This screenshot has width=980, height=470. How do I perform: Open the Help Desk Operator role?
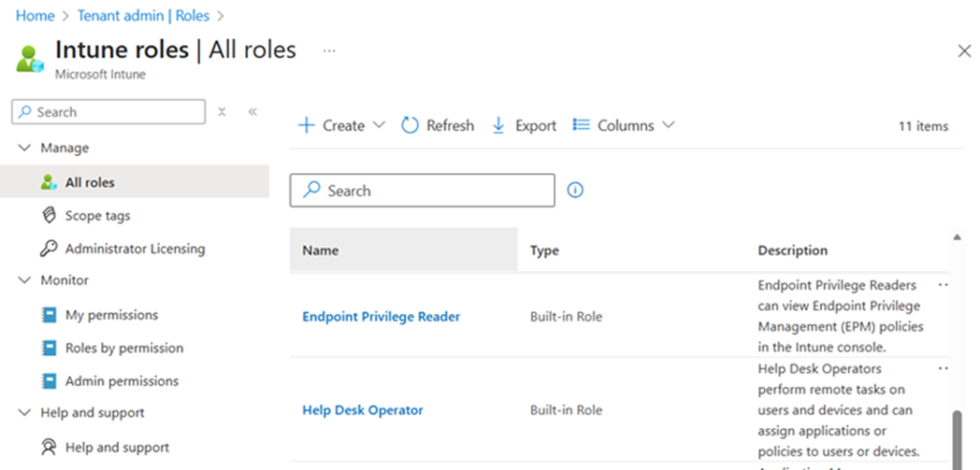click(x=363, y=410)
